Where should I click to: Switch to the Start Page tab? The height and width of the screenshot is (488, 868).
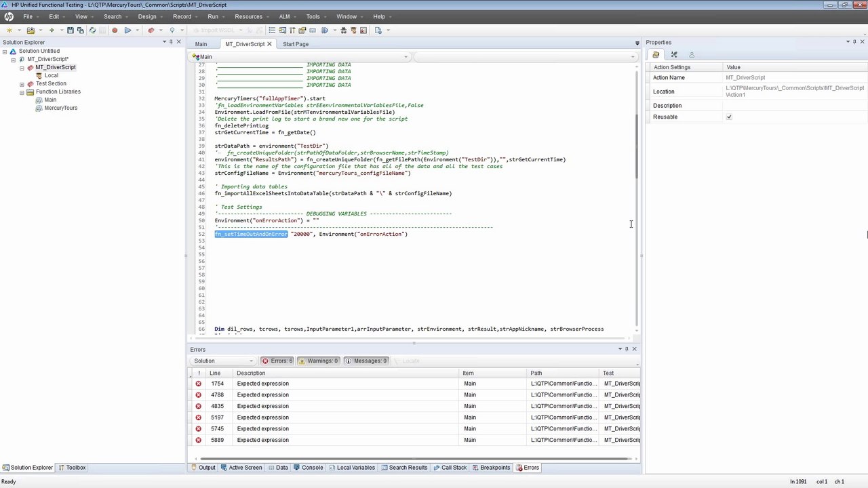pos(296,44)
